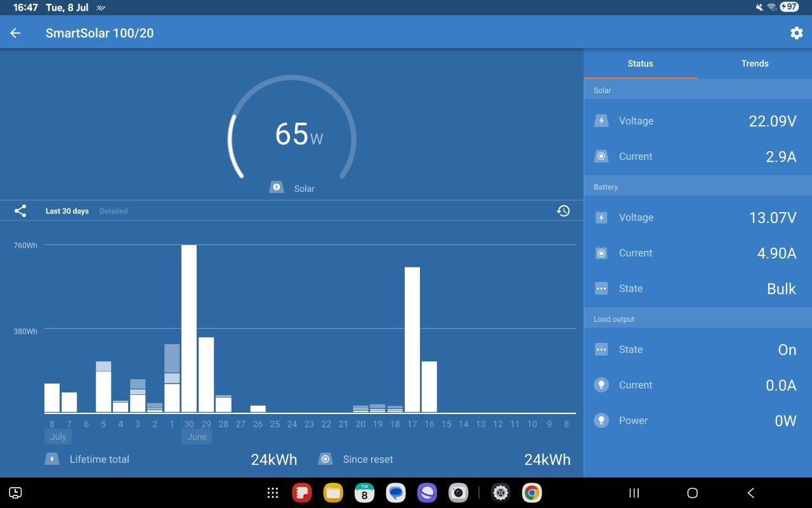
Task: Open system Settings from the taskbar
Action: pos(501,493)
